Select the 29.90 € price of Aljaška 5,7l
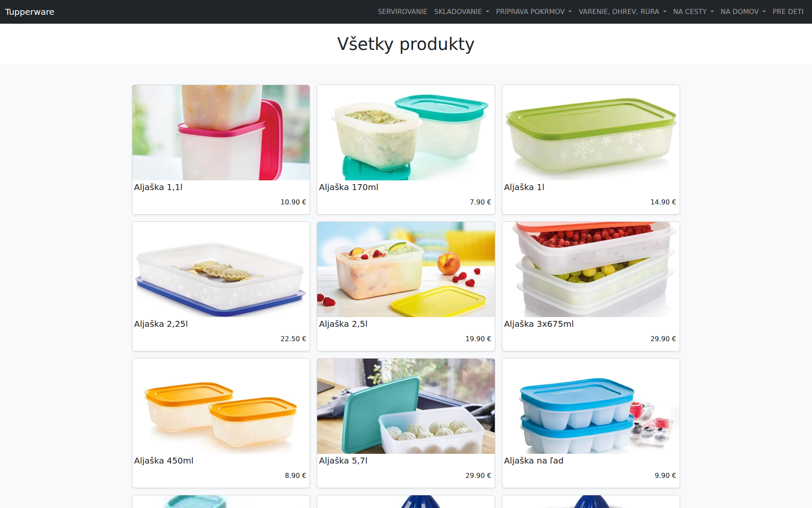Screen dimensions: 812x508 click(478, 475)
